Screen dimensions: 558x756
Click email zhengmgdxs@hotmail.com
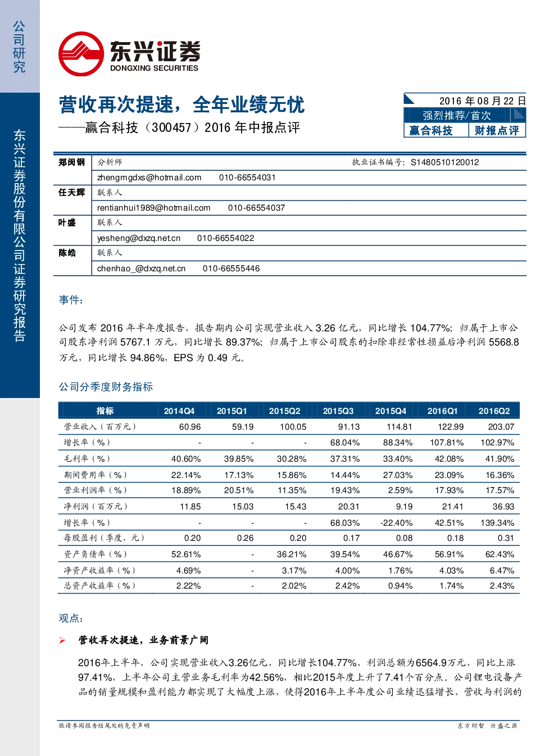pyautogui.click(x=149, y=177)
